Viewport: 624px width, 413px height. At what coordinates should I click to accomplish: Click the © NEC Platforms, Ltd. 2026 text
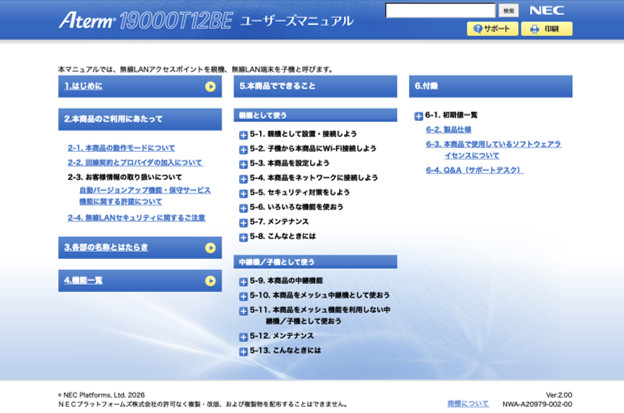101,395
